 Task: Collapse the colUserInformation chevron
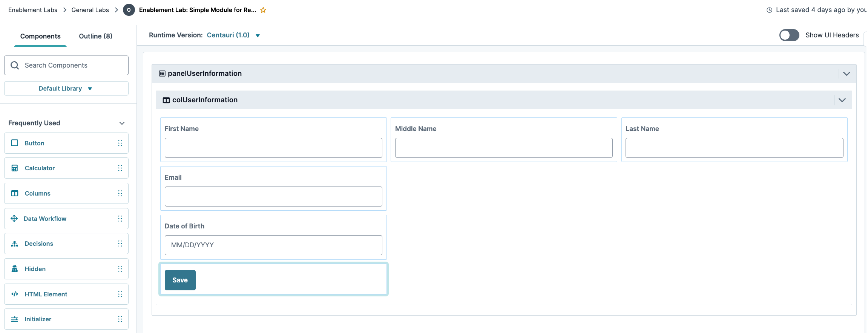(x=842, y=100)
